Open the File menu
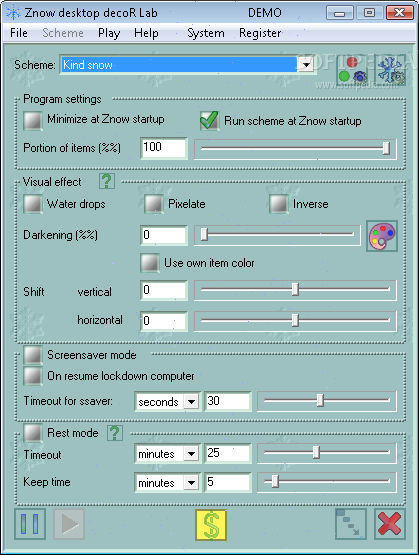Screen dimensions: 419x555 click(19, 33)
